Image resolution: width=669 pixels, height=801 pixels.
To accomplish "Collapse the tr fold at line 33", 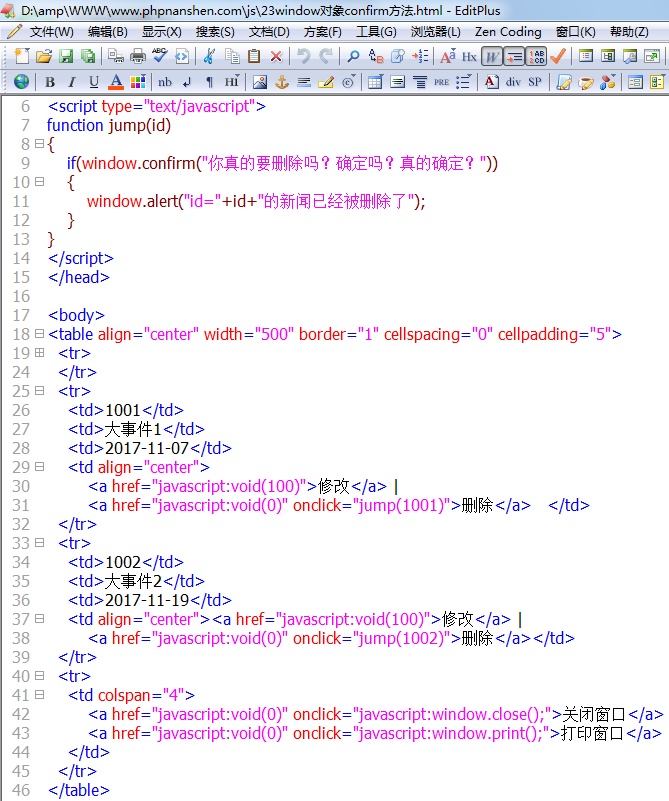I will pyautogui.click(x=39, y=543).
